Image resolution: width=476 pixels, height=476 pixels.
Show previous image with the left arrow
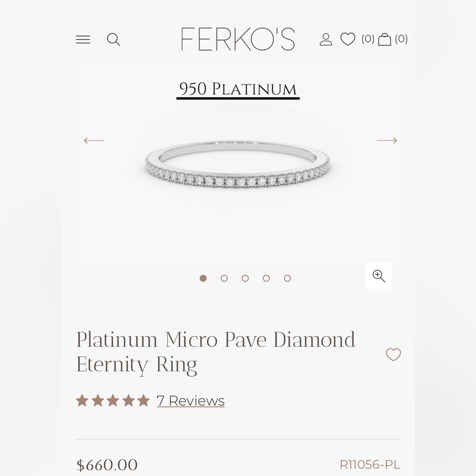click(93, 140)
